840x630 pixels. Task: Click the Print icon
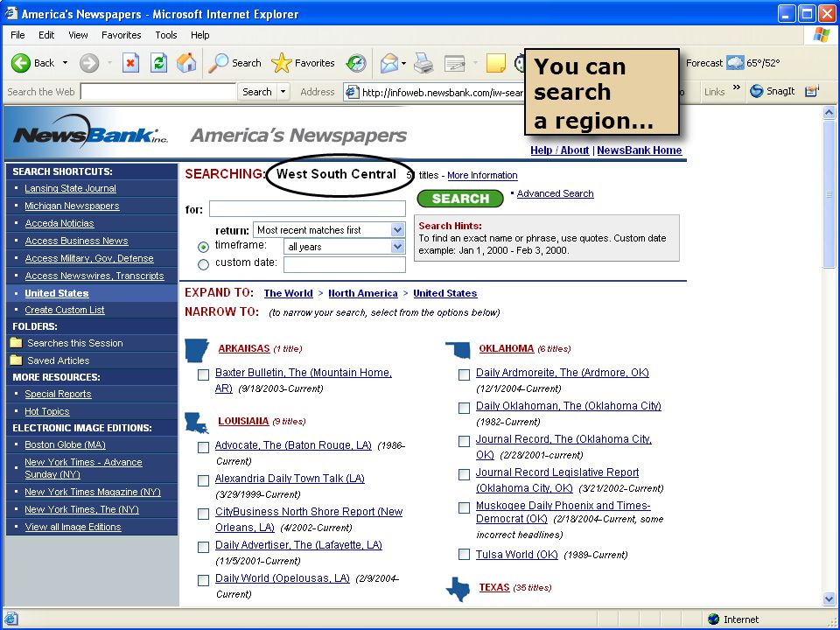pos(423,63)
